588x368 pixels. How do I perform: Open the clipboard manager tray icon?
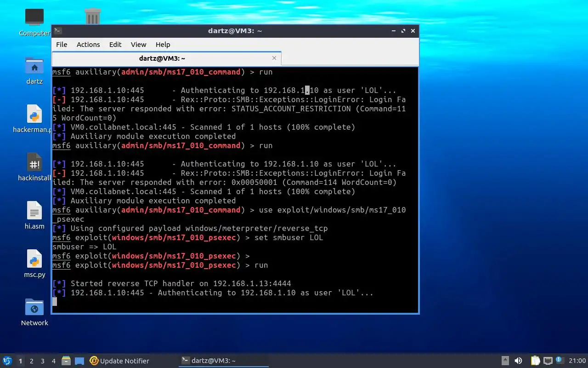[535, 361]
